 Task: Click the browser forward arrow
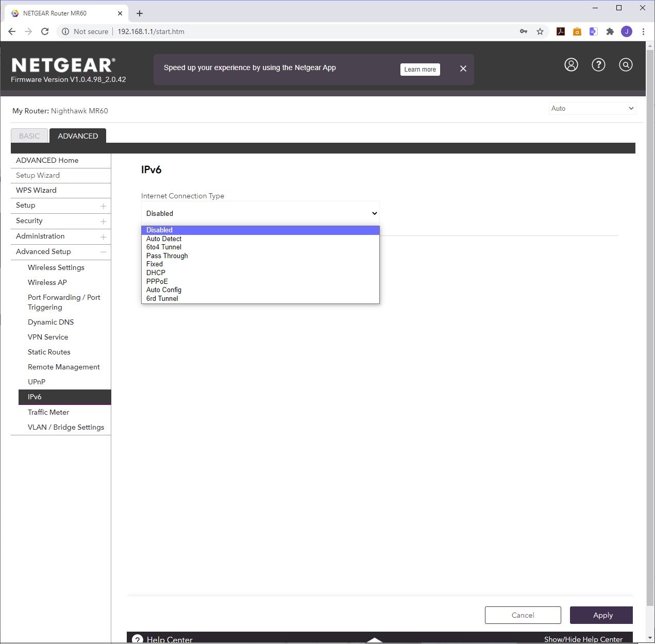pos(28,31)
